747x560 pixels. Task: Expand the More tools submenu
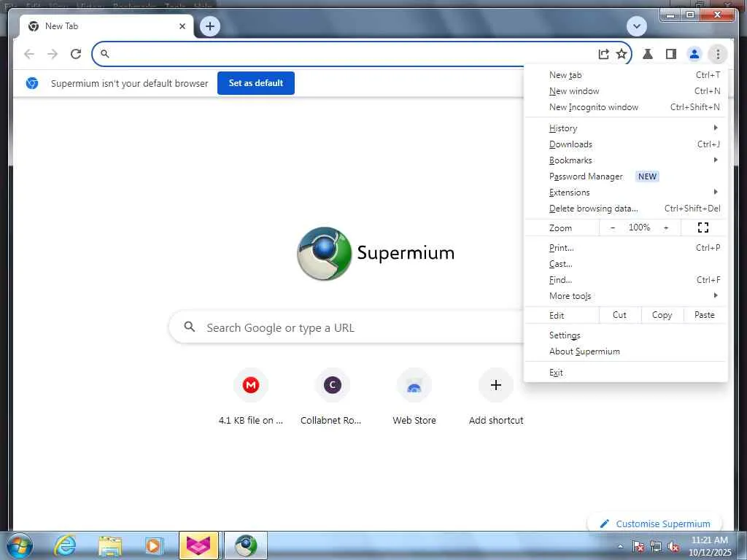[625, 296]
